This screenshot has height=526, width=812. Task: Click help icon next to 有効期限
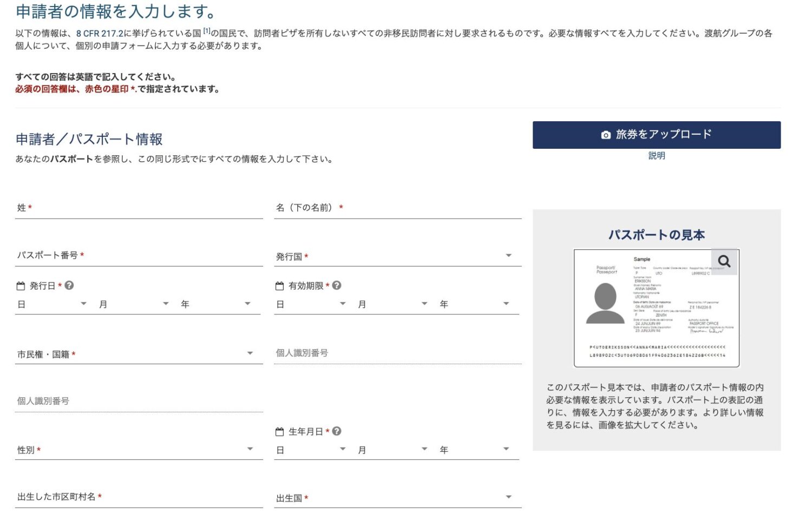(x=337, y=285)
